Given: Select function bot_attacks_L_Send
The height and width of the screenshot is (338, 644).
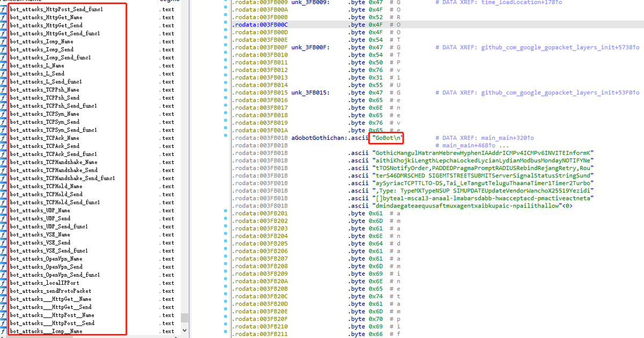Looking at the screenshot, I should (37, 74).
